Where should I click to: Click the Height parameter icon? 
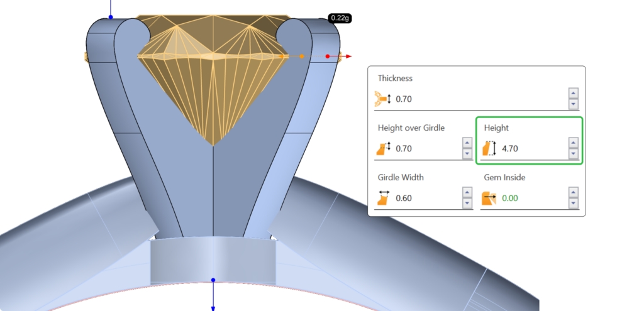click(x=489, y=149)
